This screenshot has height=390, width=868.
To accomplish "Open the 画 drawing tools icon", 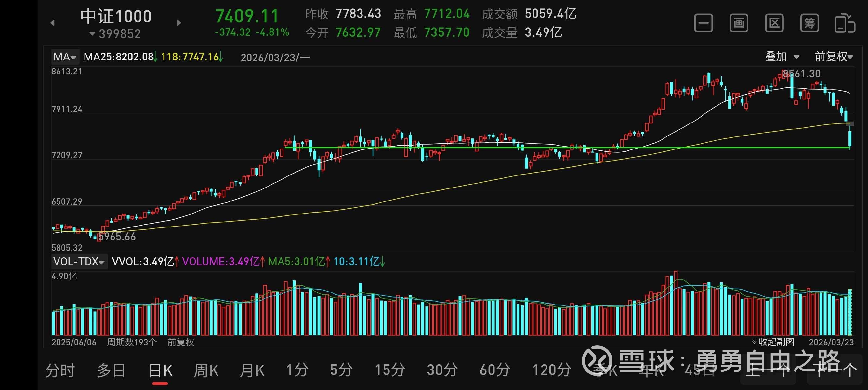I will (739, 23).
